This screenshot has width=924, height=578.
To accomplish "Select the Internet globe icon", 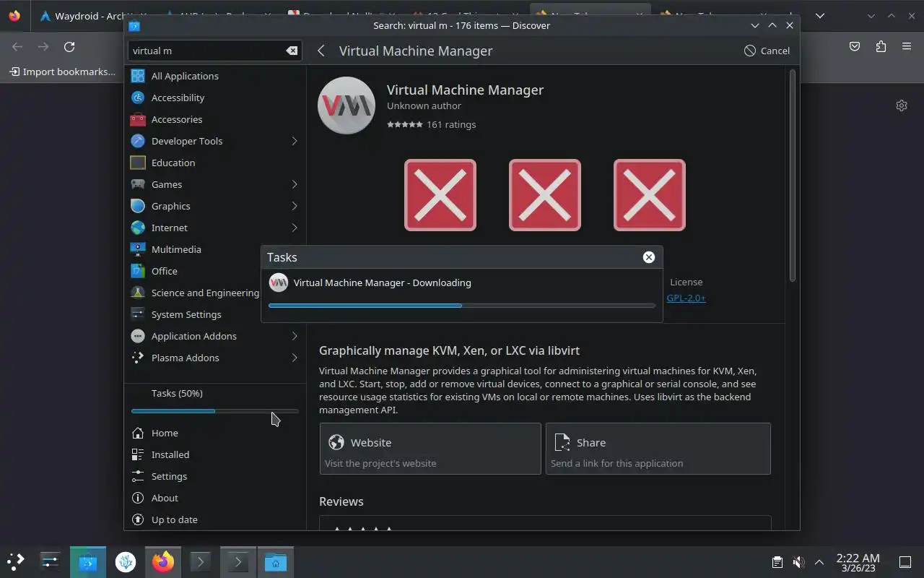I will [x=138, y=228].
